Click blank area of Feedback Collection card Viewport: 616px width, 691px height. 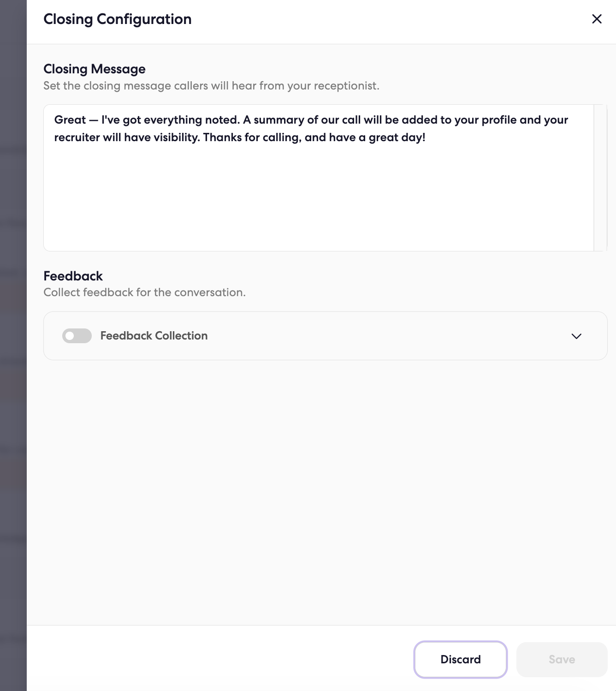387,336
